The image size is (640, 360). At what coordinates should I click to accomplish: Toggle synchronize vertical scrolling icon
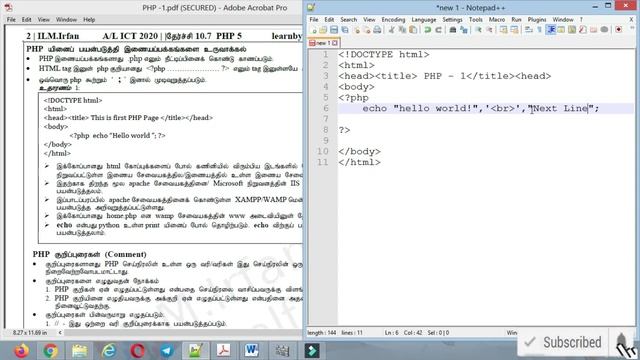click(x=503, y=30)
